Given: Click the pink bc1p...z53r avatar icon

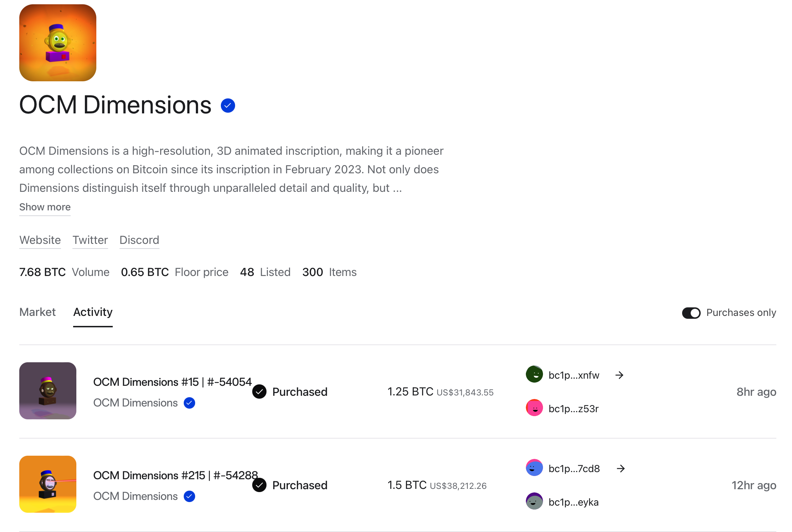Looking at the screenshot, I should [x=534, y=408].
